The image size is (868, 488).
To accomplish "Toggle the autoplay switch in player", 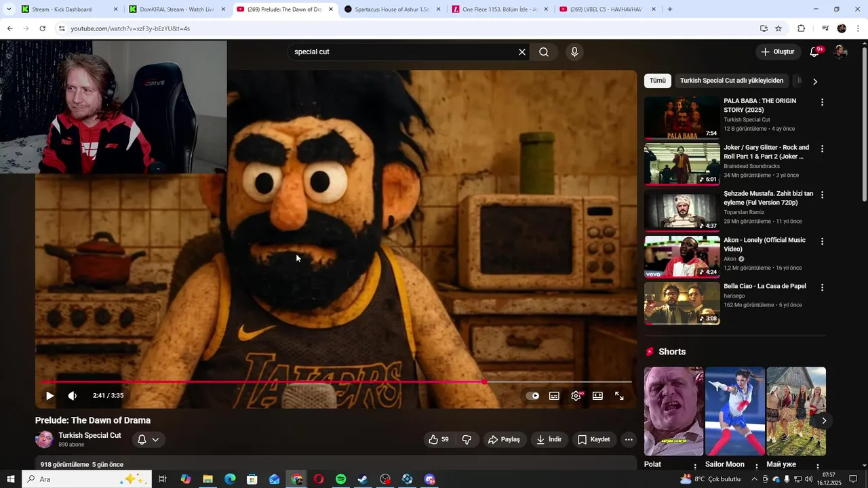I will click(x=533, y=396).
